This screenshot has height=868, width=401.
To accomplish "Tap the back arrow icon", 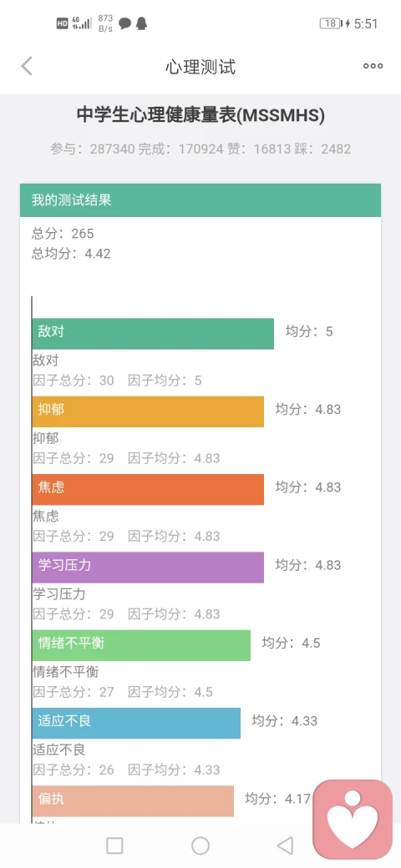I will click(x=27, y=67).
